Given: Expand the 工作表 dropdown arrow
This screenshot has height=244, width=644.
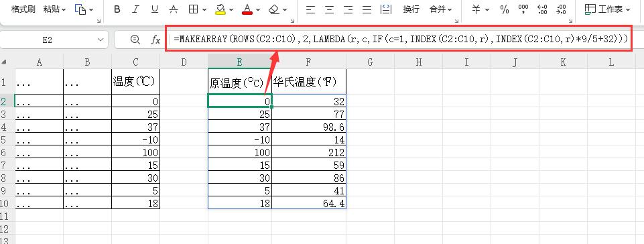Looking at the screenshot, I should pos(627,10).
